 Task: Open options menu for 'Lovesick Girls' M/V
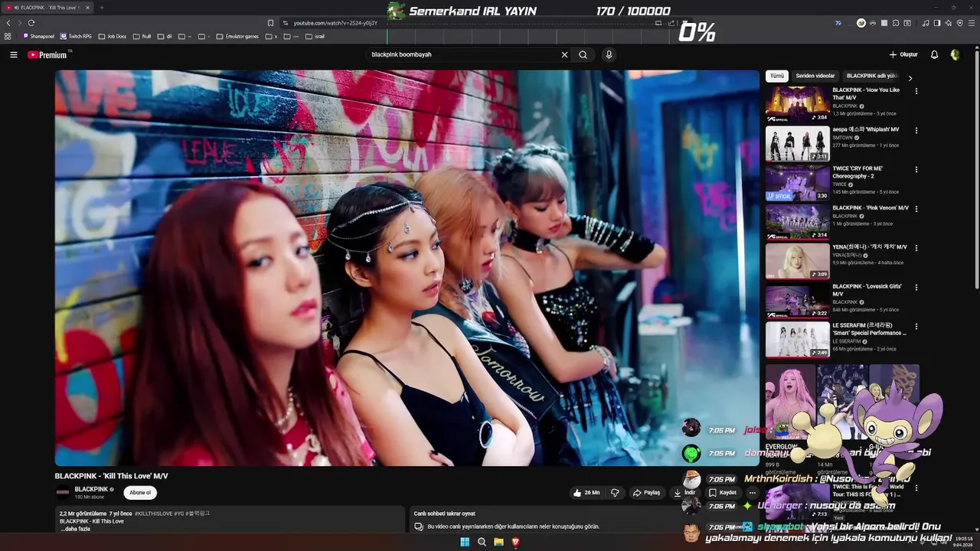click(x=916, y=288)
